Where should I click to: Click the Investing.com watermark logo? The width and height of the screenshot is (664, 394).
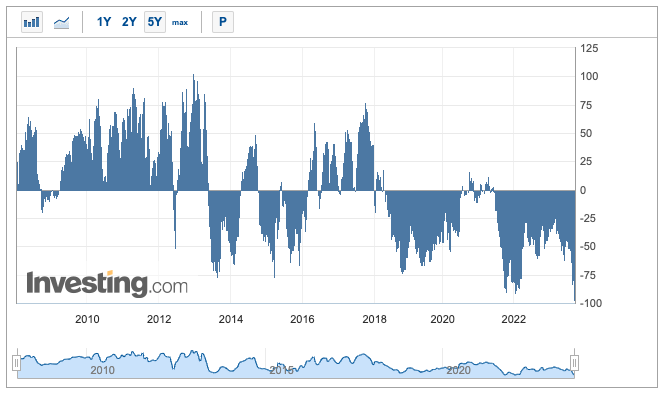tap(107, 283)
